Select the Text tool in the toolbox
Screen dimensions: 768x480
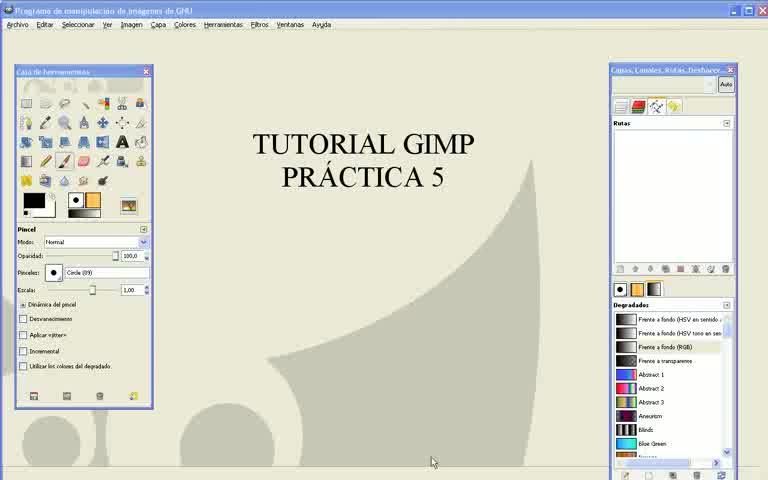[x=122, y=142]
